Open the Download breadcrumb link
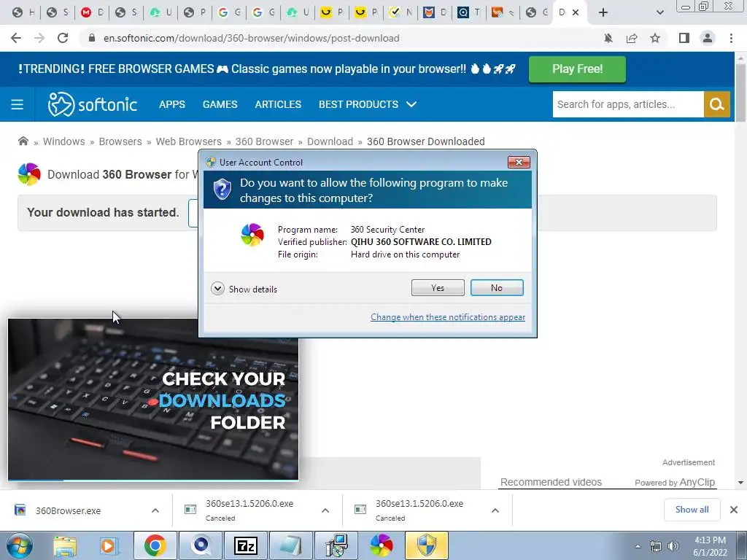 [330, 141]
